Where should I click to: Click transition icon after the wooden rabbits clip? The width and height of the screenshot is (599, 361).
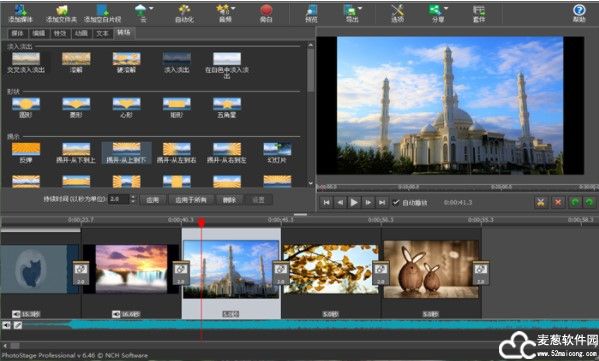481,273
